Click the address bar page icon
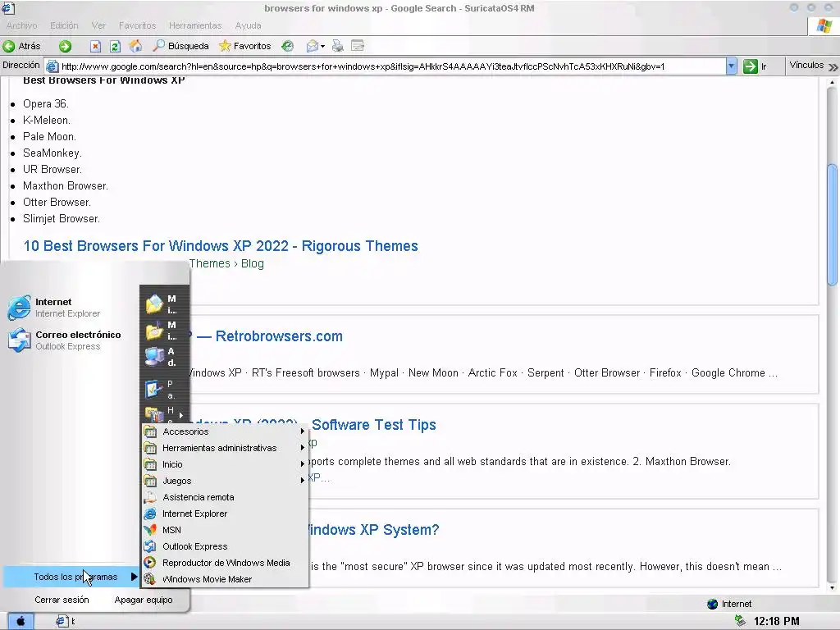 pyautogui.click(x=52, y=66)
